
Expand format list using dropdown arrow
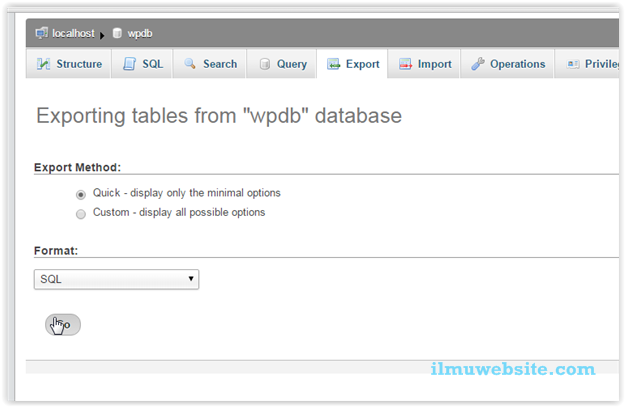(x=191, y=279)
